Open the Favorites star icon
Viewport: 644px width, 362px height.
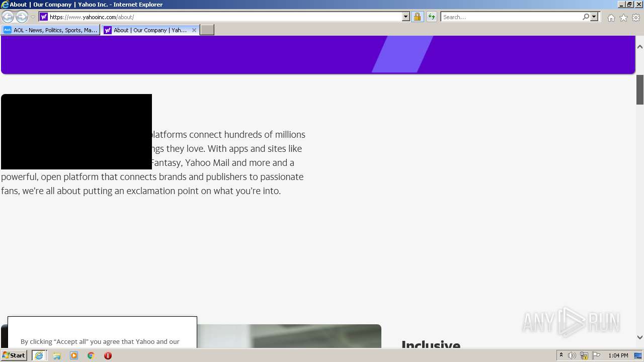click(623, 18)
